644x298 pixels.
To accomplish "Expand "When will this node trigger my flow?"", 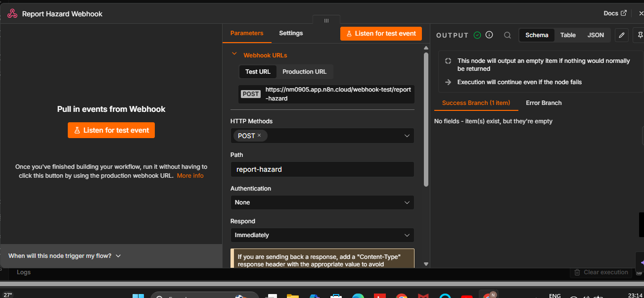I will coord(64,256).
